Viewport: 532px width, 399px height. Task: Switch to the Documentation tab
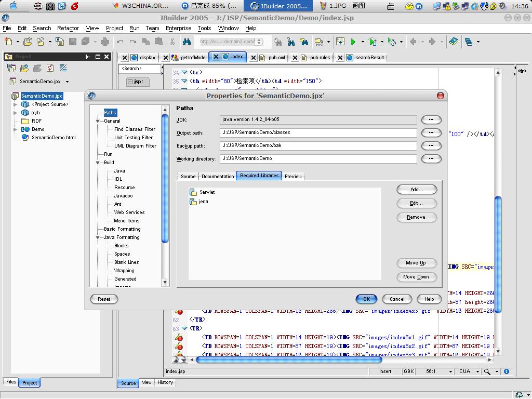coord(218,177)
